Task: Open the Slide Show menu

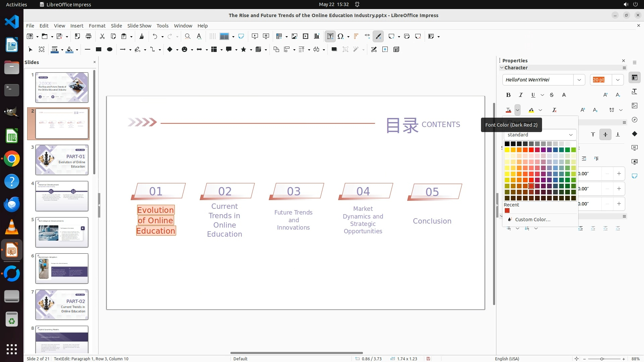Action: (139, 26)
